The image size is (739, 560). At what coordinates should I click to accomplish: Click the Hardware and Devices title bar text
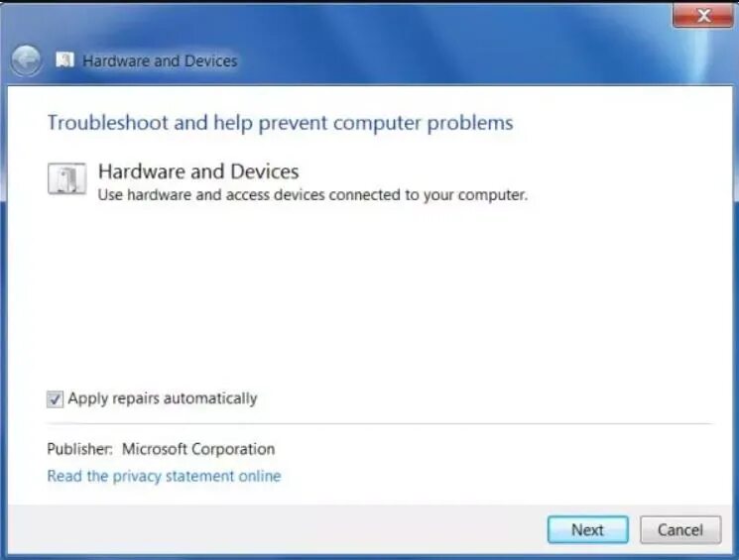point(160,60)
